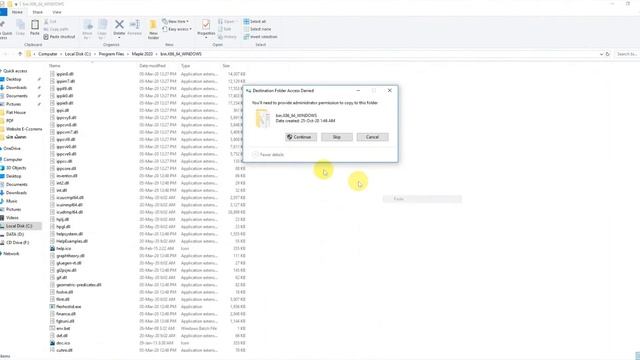This screenshot has width=640, height=360.
Task: Sort by the Size column header
Action: tap(226, 66)
